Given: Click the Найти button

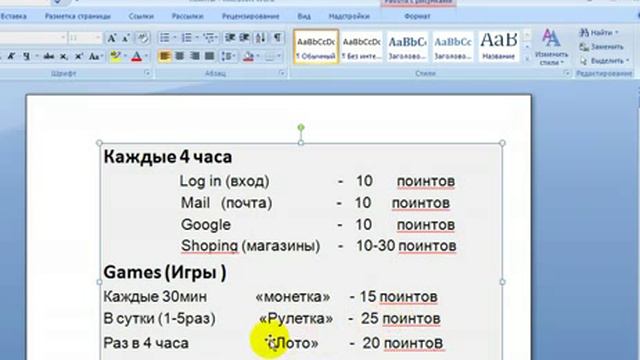Looking at the screenshot, I should tap(599, 33).
